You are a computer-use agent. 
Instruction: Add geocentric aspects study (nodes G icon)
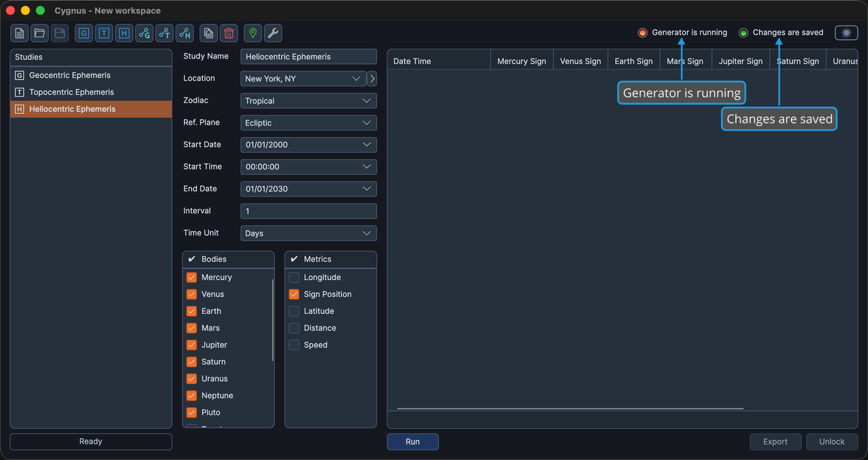click(144, 33)
